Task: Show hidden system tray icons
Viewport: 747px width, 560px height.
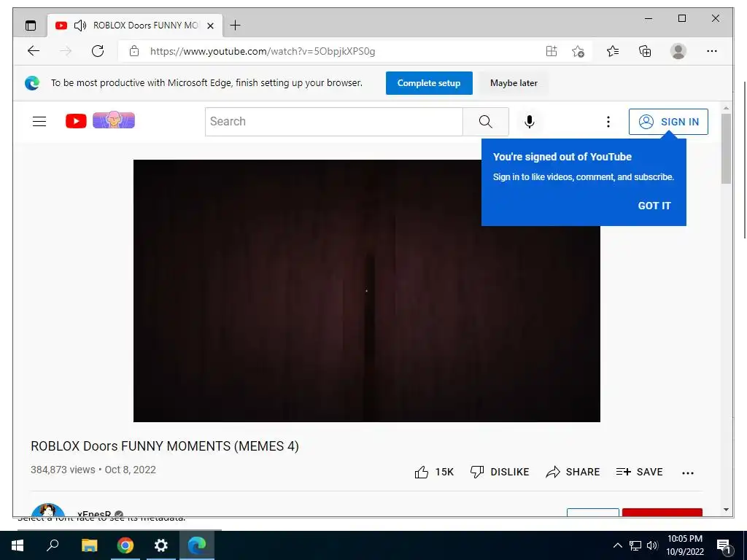Action: (x=617, y=545)
